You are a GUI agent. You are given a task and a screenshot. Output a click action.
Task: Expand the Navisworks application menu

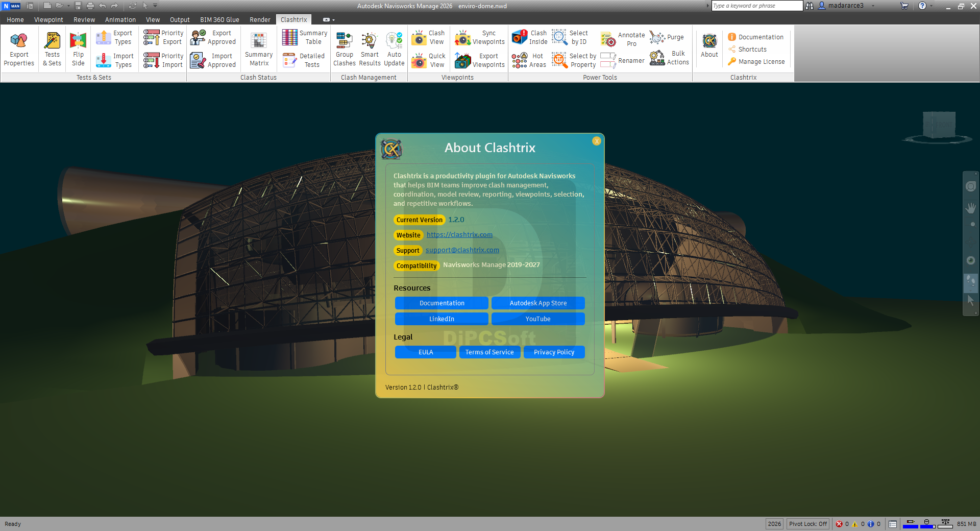point(12,6)
